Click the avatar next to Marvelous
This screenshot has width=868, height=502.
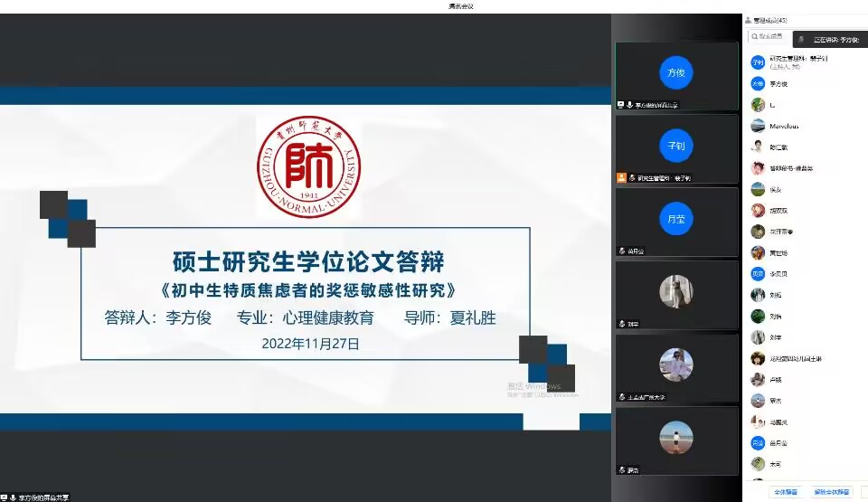point(758,126)
